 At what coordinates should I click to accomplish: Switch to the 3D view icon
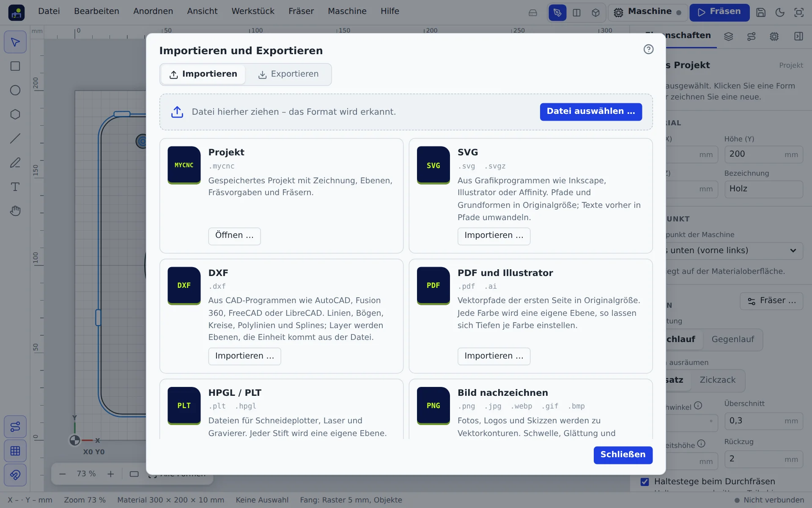click(595, 13)
